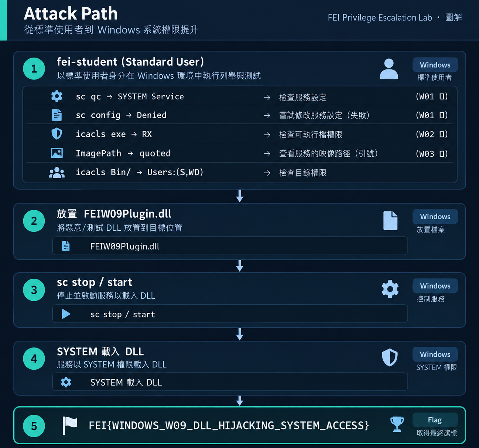Select the flag string FEI{WINDOWS_W09_DLL_HIJACKING_SYSTEM_ACCESS}
479x448 pixels.
click(x=229, y=425)
